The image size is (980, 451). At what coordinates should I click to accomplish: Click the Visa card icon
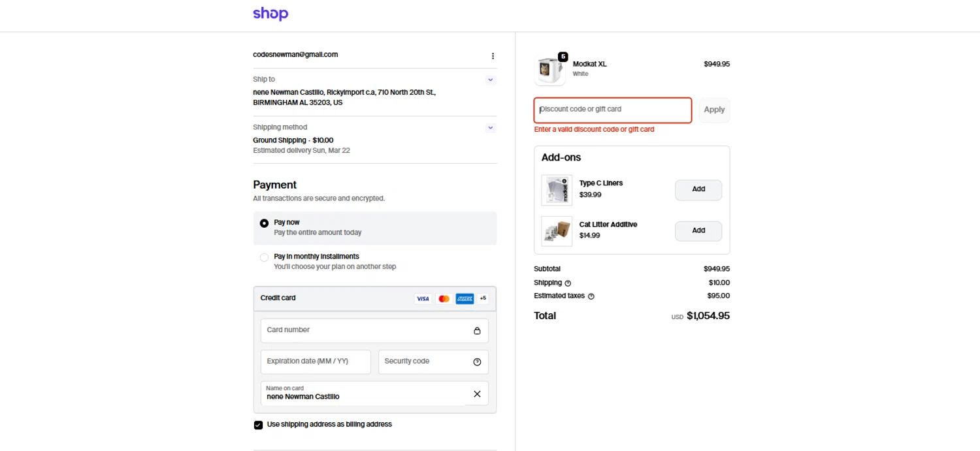click(423, 298)
